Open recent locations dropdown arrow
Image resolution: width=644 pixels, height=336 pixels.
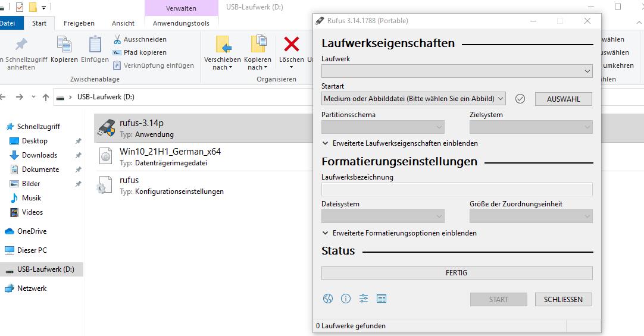tap(33, 97)
